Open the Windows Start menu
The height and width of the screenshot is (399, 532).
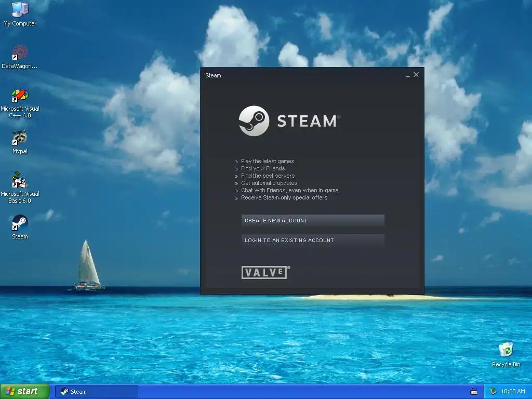point(25,392)
